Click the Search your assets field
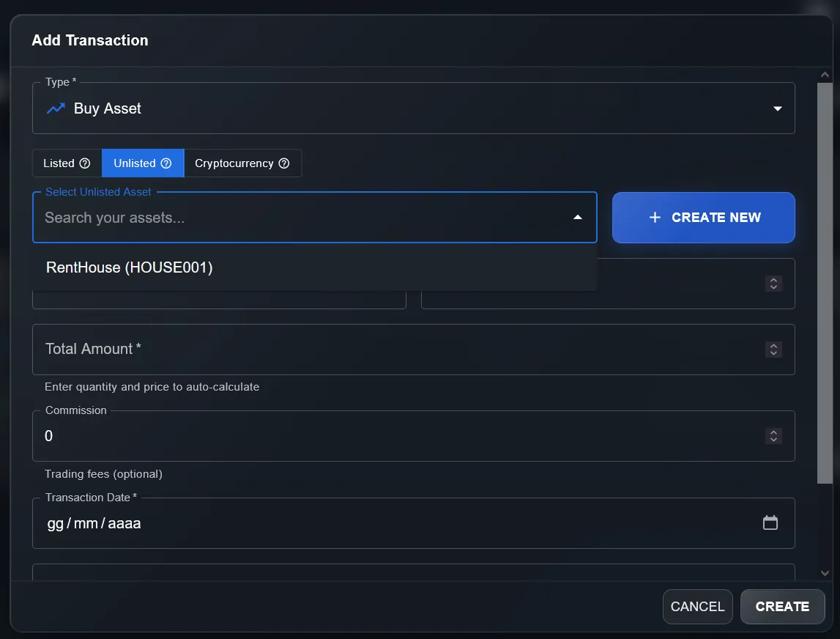Image resolution: width=840 pixels, height=639 pixels. coord(293,217)
